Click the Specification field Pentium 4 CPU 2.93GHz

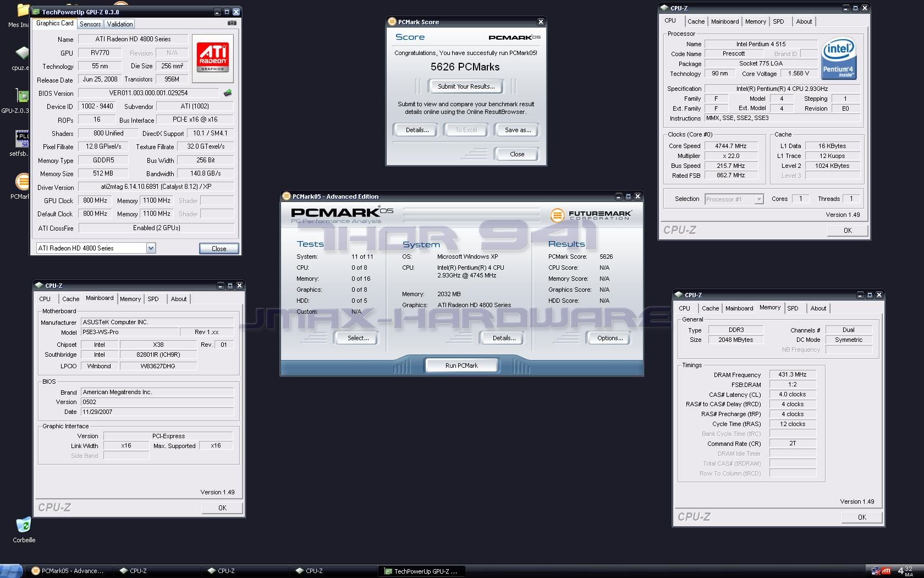tap(782, 89)
